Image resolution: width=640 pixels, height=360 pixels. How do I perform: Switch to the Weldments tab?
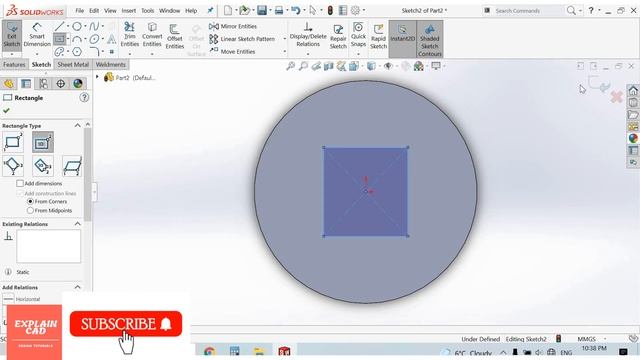111,64
